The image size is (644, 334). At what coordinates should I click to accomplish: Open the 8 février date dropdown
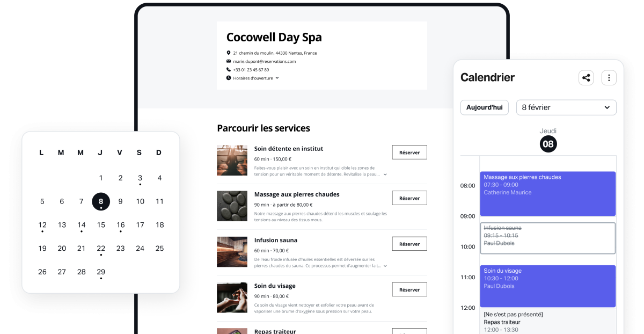(x=566, y=107)
